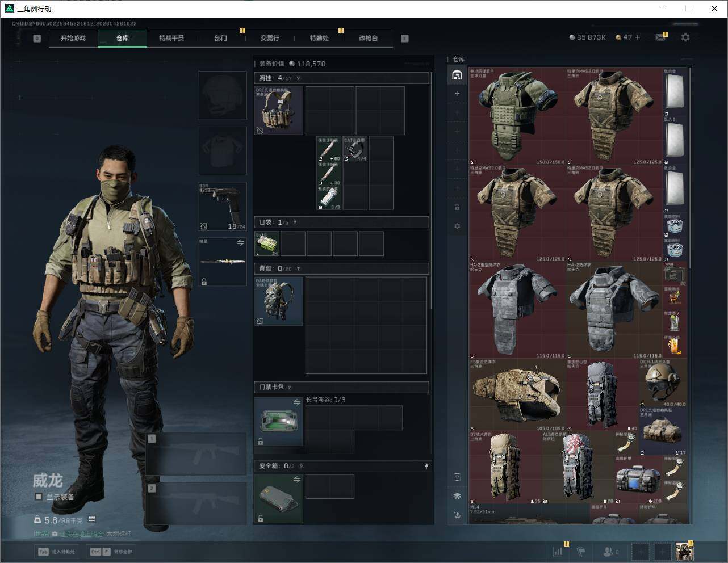The width and height of the screenshot is (728, 563).
Task: Click the 85,873K currency balance
Action: 588,37
